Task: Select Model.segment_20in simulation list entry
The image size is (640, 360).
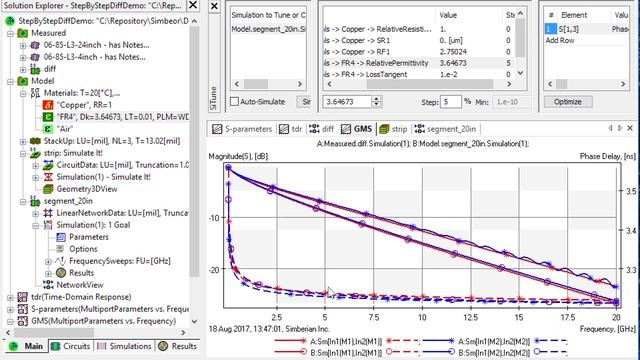Action: pyautogui.click(x=268, y=29)
